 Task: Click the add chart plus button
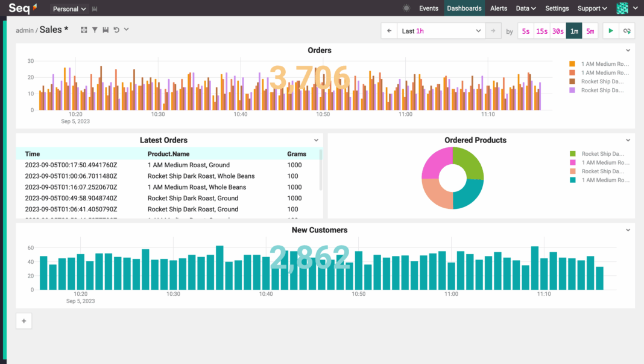(24, 321)
